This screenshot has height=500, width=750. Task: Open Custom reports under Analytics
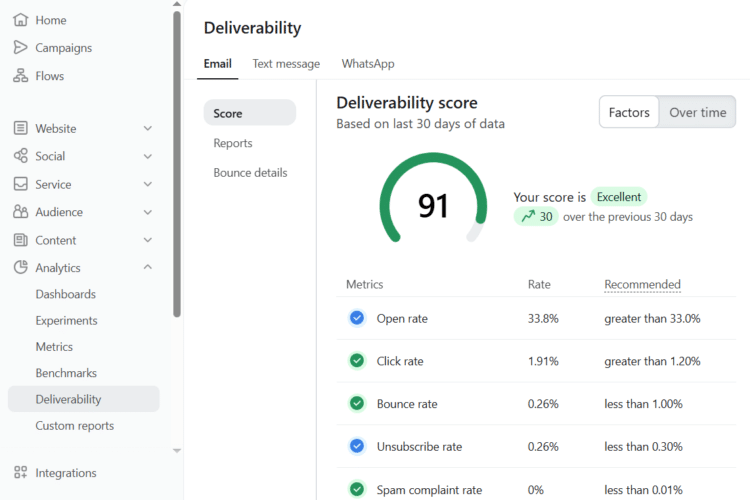[x=75, y=425]
